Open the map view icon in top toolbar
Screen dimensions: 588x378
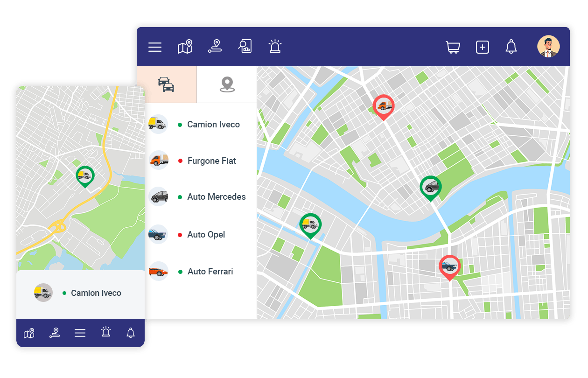tap(185, 47)
